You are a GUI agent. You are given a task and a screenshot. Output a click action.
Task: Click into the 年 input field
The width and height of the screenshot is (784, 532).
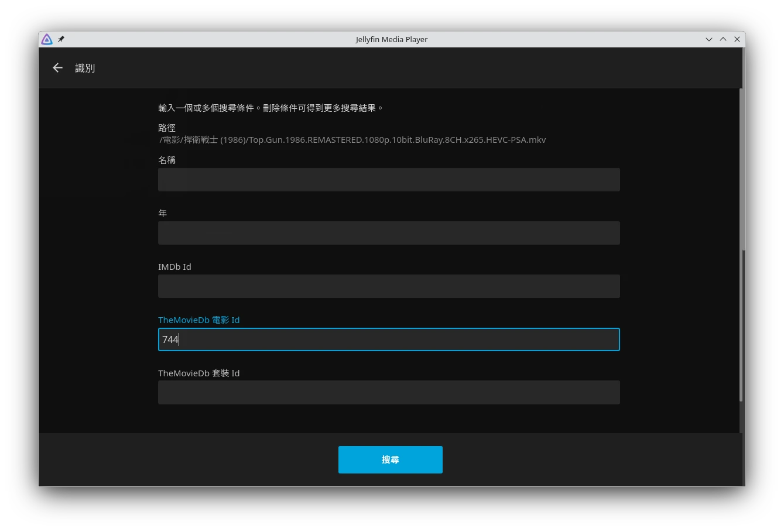tap(389, 233)
